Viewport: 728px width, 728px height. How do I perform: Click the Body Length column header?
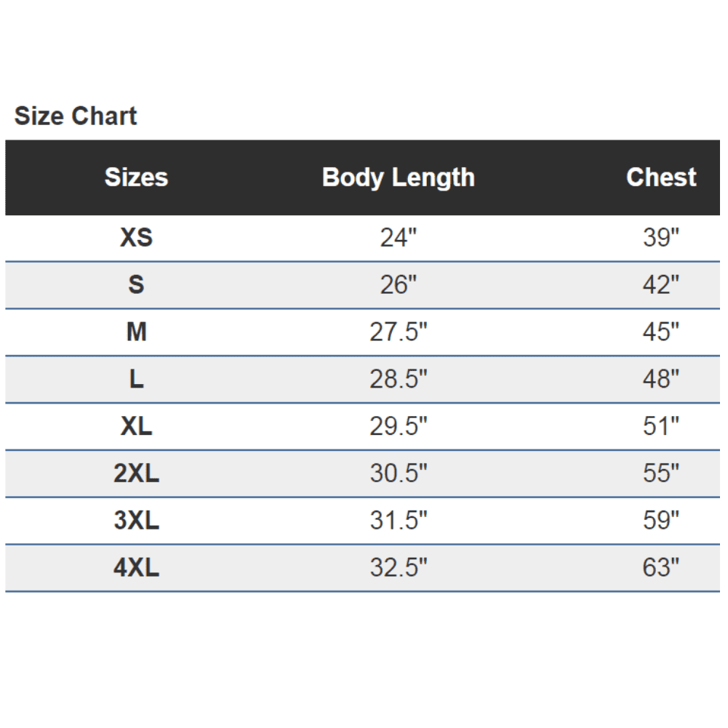click(x=398, y=177)
